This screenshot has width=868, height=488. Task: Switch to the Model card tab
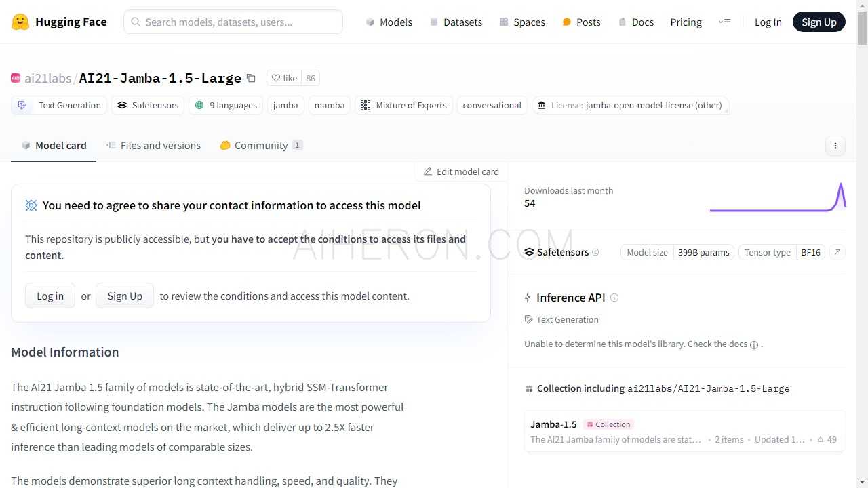(x=54, y=145)
